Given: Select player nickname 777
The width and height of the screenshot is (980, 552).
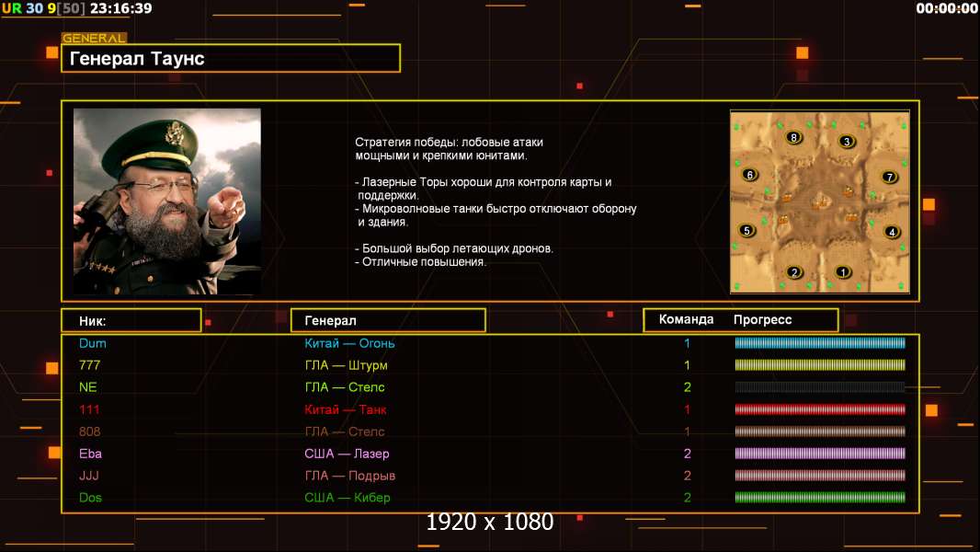Looking at the screenshot, I should coord(89,365).
